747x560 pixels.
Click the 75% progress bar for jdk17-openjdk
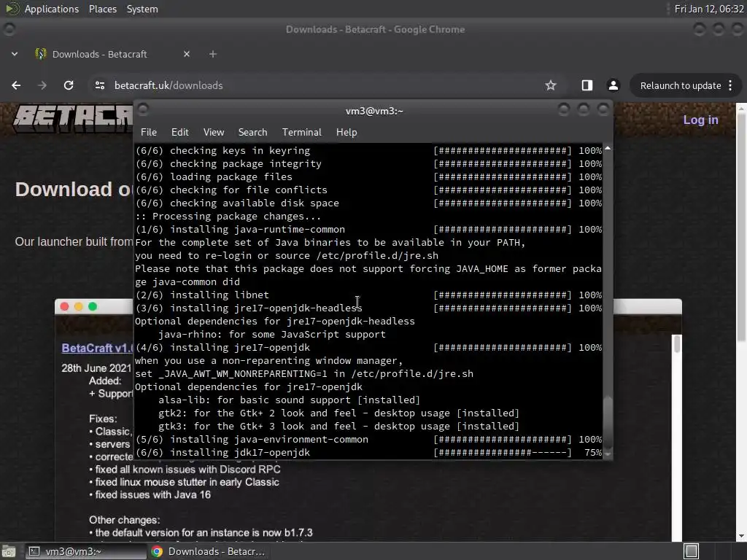point(502,453)
